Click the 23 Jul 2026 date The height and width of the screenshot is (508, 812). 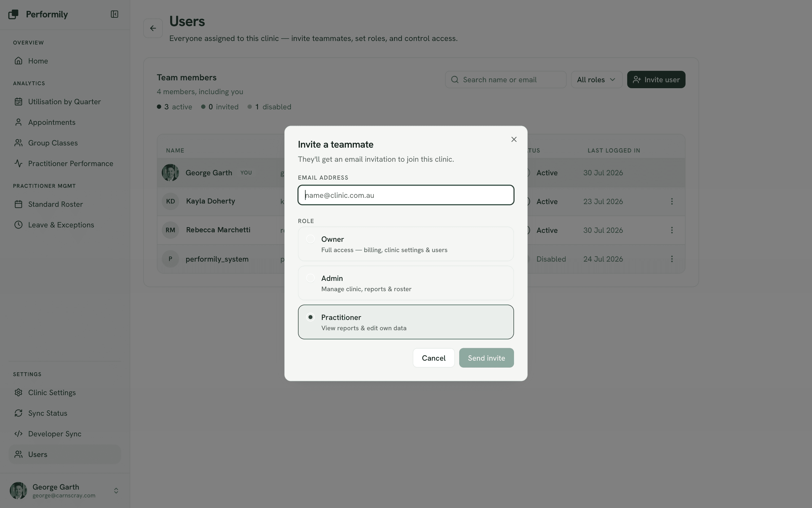[603, 201]
